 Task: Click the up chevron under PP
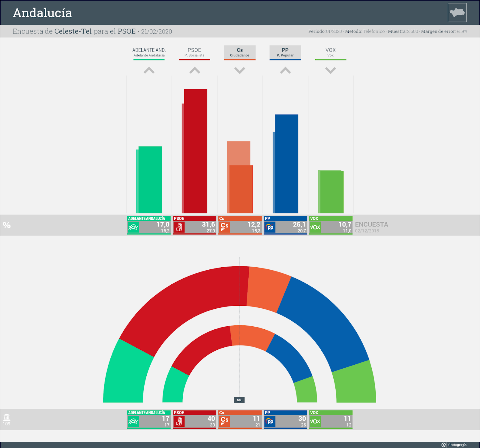285,70
